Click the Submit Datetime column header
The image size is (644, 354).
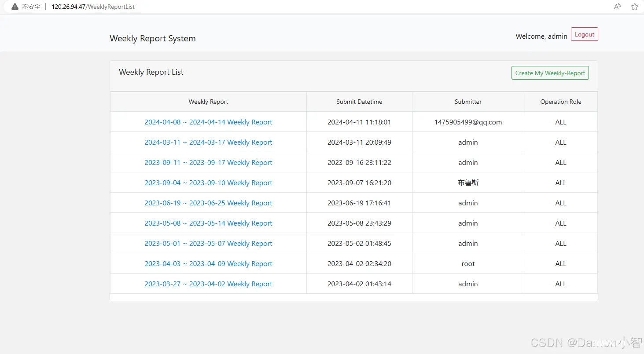pyautogui.click(x=359, y=102)
